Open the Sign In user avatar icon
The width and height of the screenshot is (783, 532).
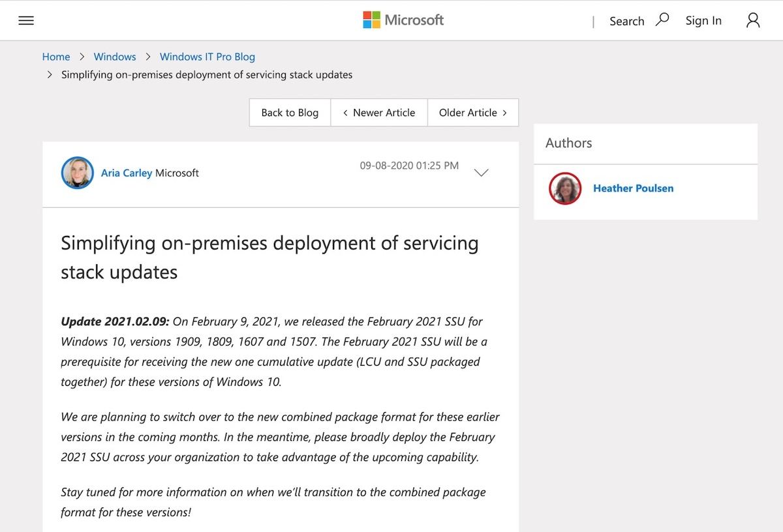(x=753, y=20)
